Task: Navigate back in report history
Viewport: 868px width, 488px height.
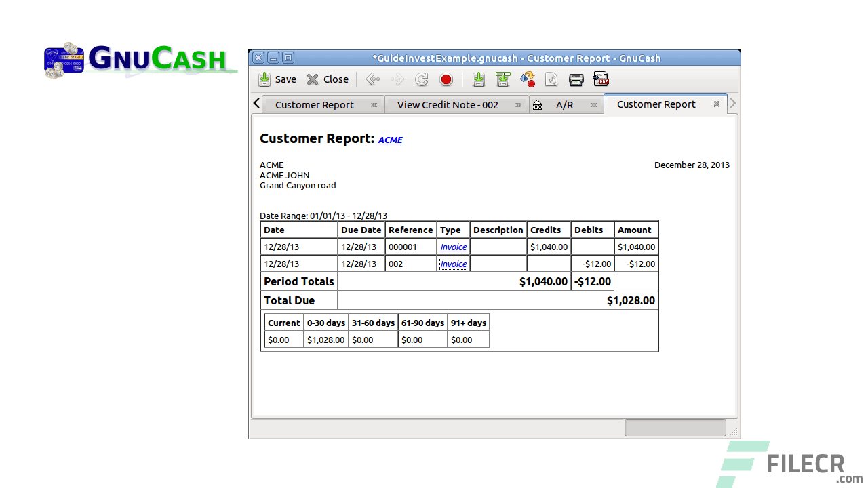Action: 372,79
